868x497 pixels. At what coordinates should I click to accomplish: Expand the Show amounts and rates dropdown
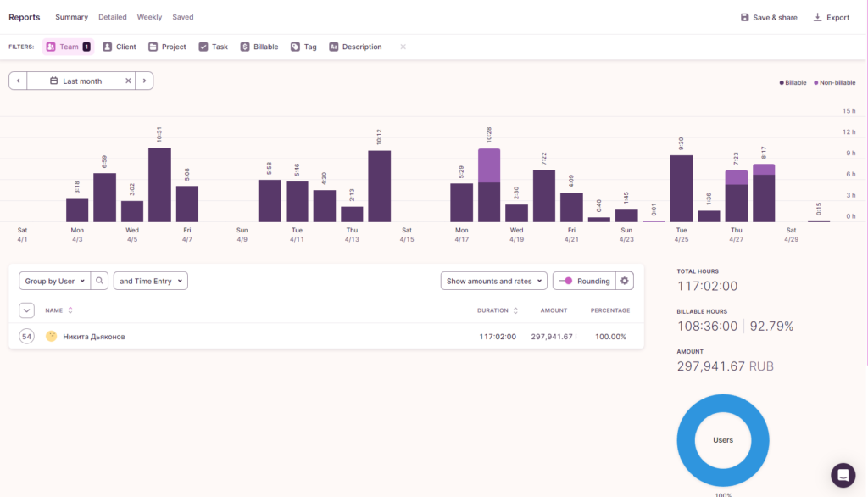point(495,281)
